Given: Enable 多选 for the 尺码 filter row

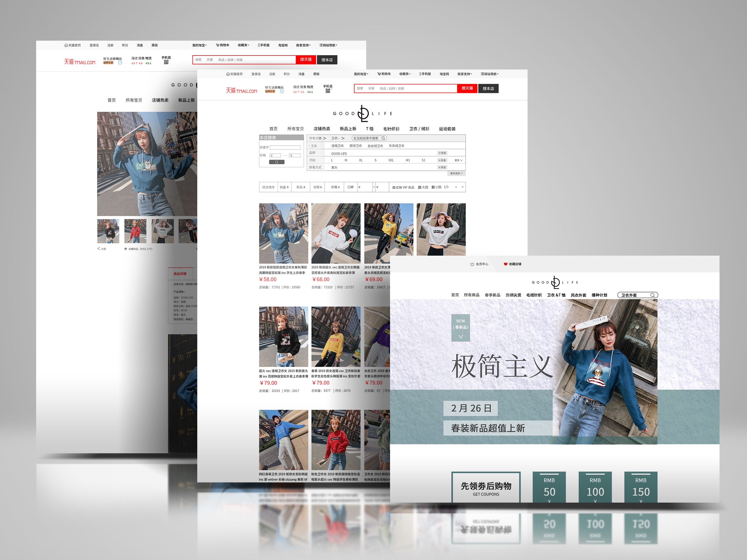Looking at the screenshot, I should (x=442, y=160).
